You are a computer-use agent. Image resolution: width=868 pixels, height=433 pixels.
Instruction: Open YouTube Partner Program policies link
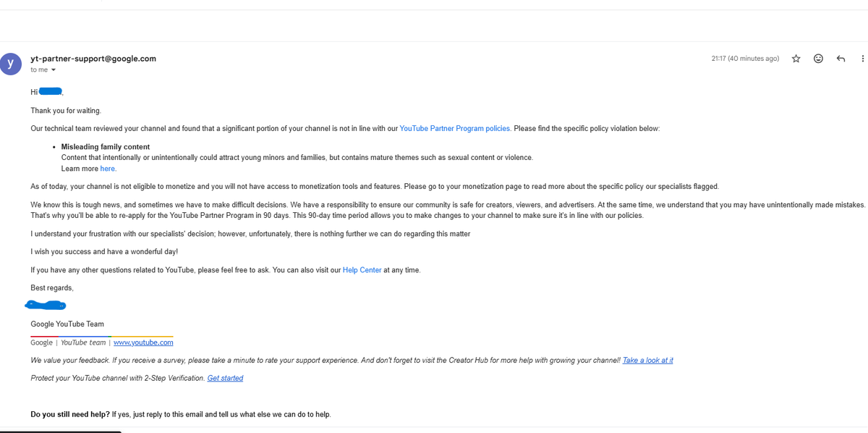pos(455,129)
